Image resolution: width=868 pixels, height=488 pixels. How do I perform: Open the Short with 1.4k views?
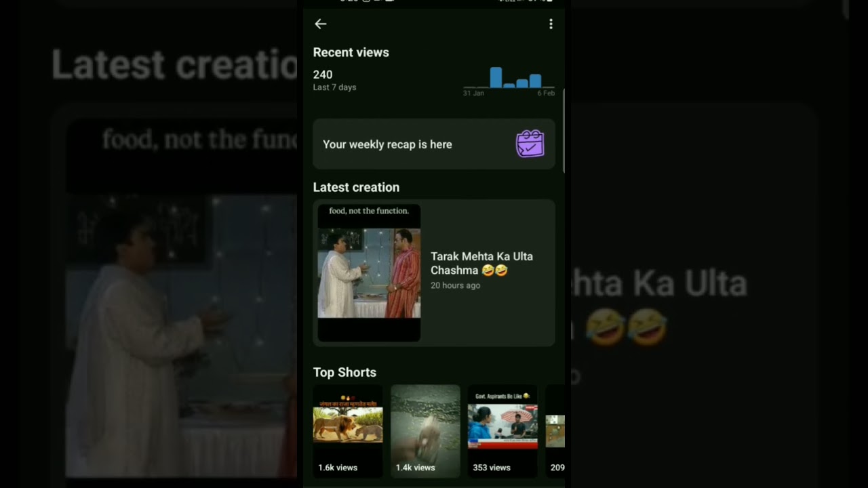[425, 431]
